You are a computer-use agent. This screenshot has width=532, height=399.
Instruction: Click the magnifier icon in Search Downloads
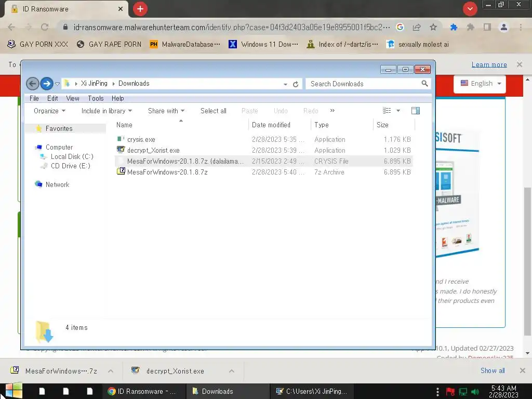424,84
